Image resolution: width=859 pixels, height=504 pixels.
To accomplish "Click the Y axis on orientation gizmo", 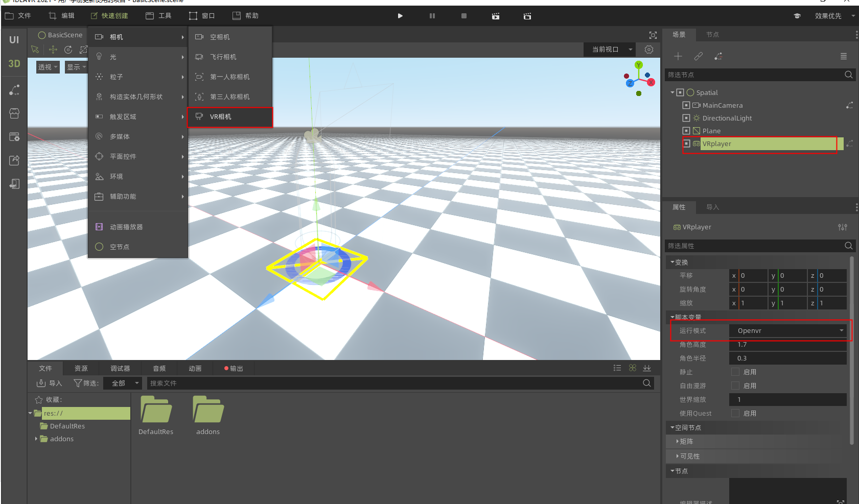I will coord(639,65).
